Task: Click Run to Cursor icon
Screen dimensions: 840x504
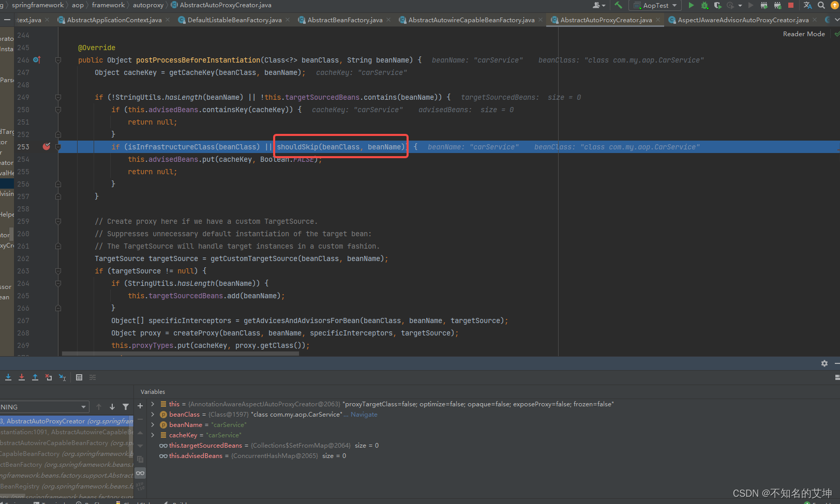Action: tap(62, 377)
